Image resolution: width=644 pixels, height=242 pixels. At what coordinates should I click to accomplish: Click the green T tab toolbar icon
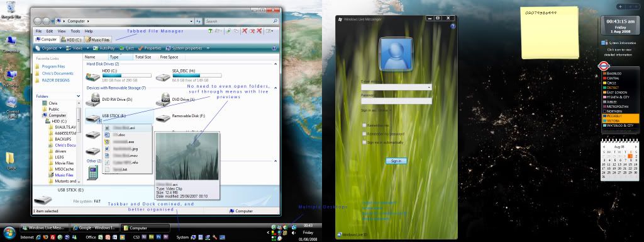[210, 31]
